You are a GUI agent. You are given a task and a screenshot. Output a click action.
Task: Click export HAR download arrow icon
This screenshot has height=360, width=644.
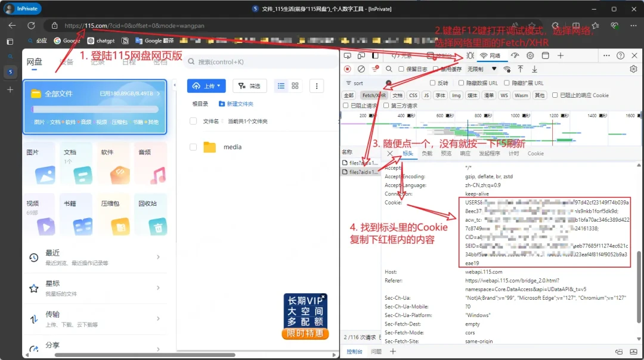point(534,69)
